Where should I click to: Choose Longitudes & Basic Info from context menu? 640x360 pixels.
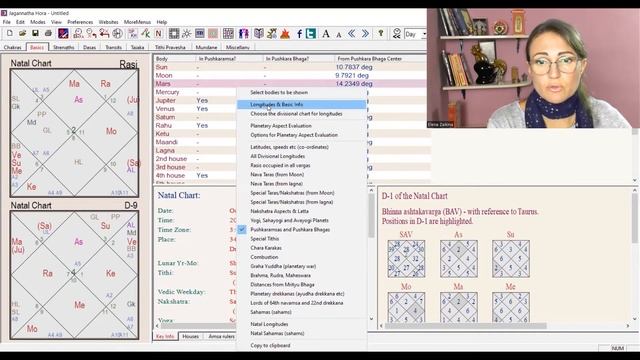pos(301,104)
